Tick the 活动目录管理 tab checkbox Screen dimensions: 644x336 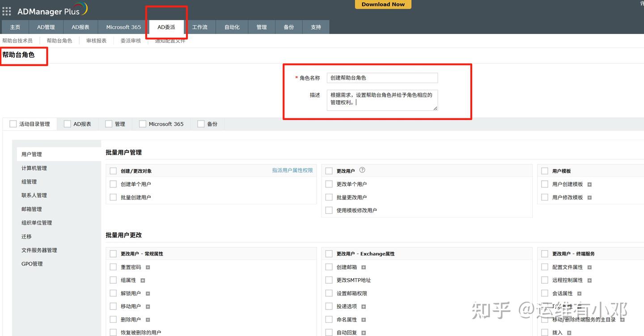(13, 124)
